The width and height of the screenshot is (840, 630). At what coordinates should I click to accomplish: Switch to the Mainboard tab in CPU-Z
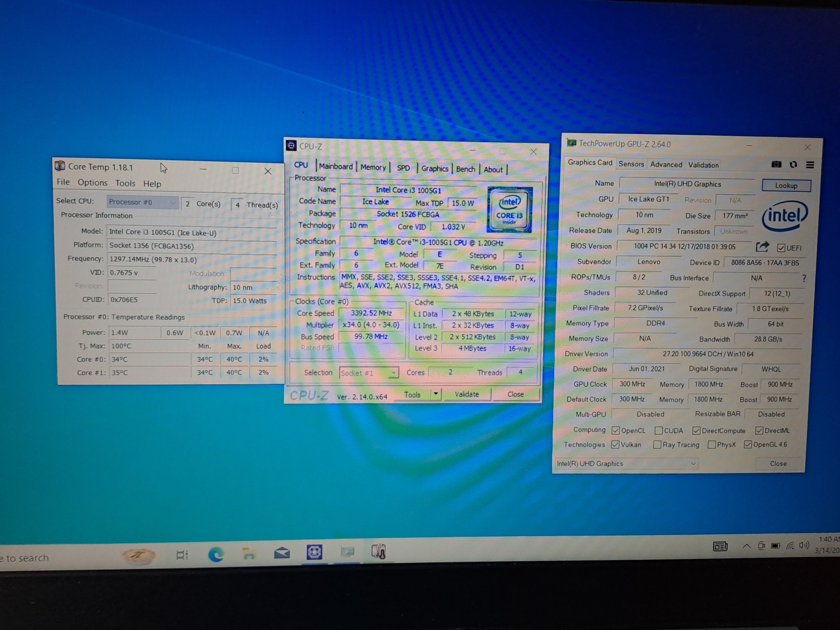tap(336, 166)
